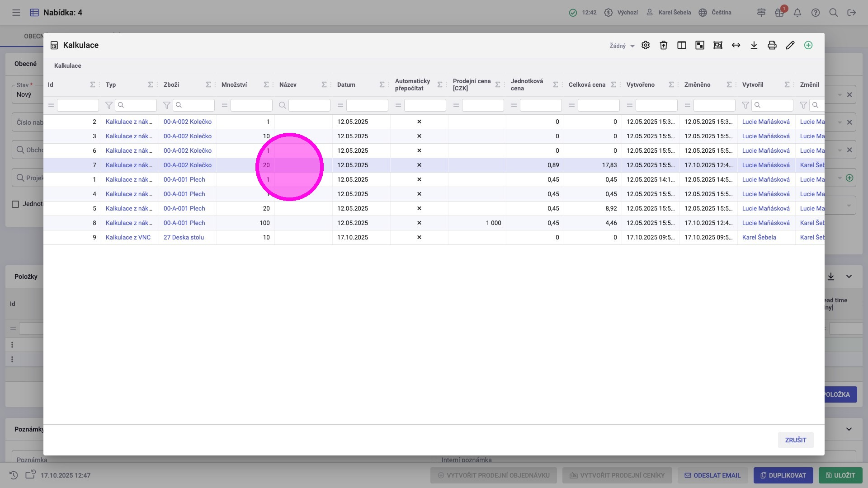Toggle Automaticky přepočítat in row 7
Screen dimensions: 868x488
click(x=419, y=165)
